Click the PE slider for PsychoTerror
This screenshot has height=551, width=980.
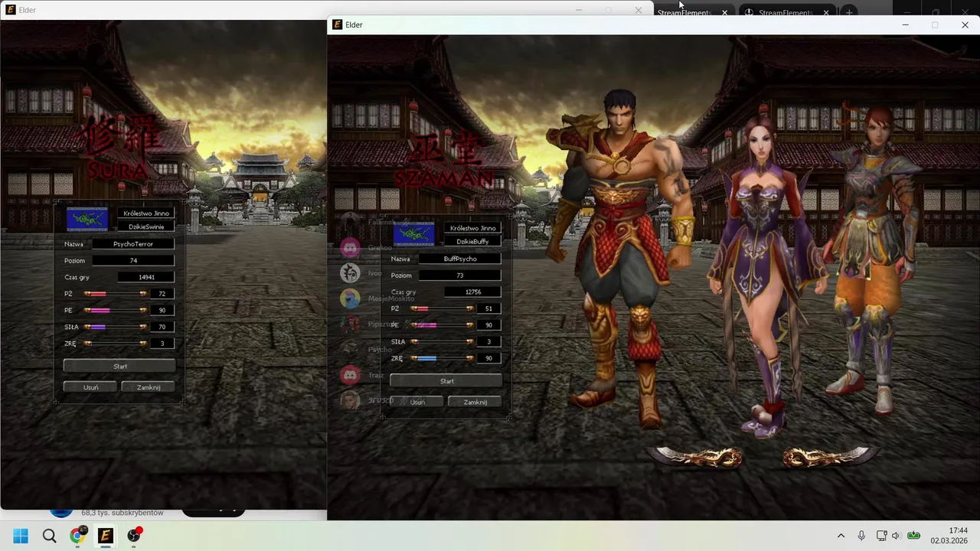[x=116, y=310]
